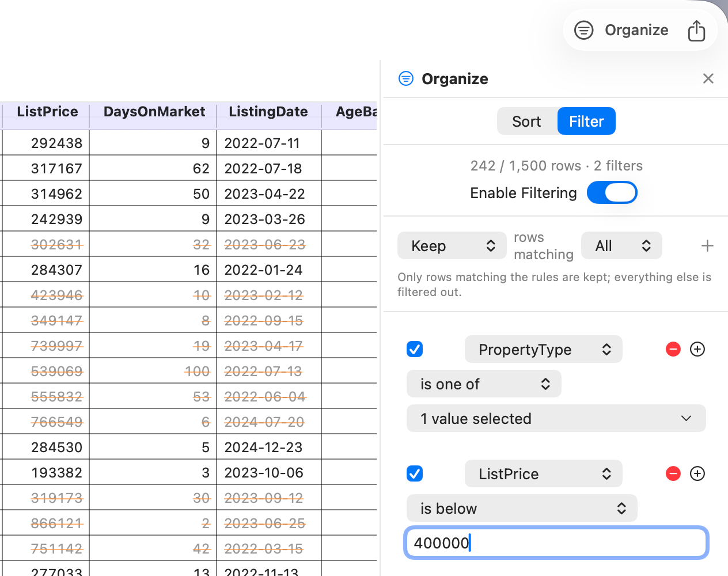Click the DaysOnMarket cell 62

153,168
